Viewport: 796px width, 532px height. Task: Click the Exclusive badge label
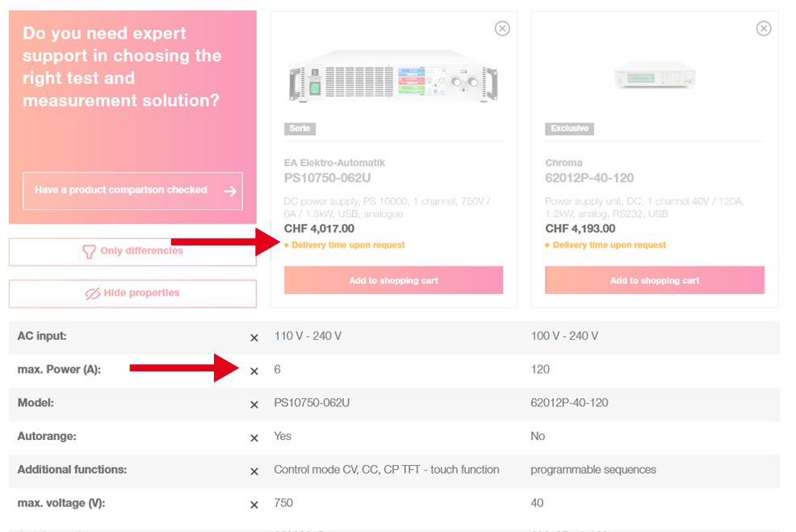(x=570, y=128)
